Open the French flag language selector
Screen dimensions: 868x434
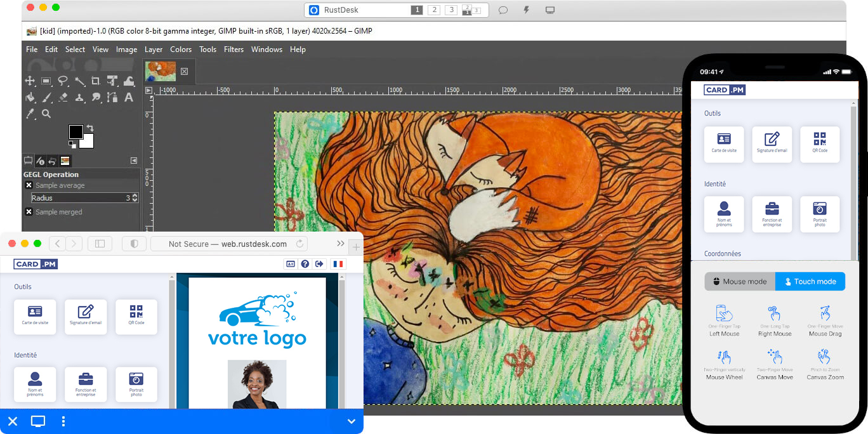pos(338,264)
